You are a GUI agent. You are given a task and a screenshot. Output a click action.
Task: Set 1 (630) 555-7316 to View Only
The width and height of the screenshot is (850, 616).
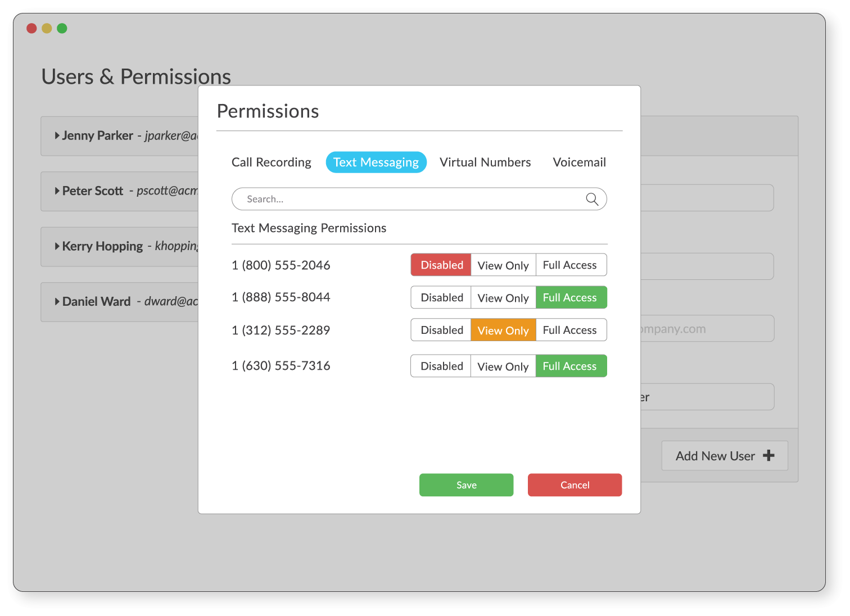[503, 366]
